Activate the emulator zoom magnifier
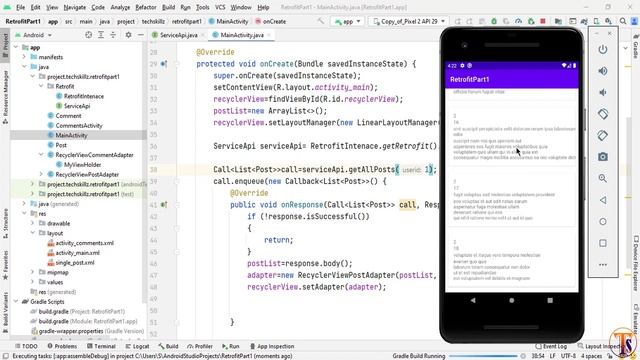This screenshot has height=360, width=640. pyautogui.click(x=602, y=178)
